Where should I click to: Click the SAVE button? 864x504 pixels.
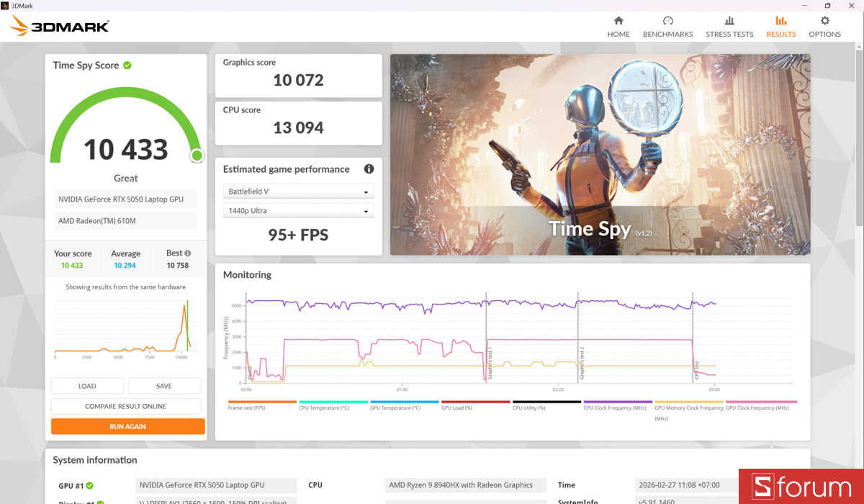[x=164, y=386]
